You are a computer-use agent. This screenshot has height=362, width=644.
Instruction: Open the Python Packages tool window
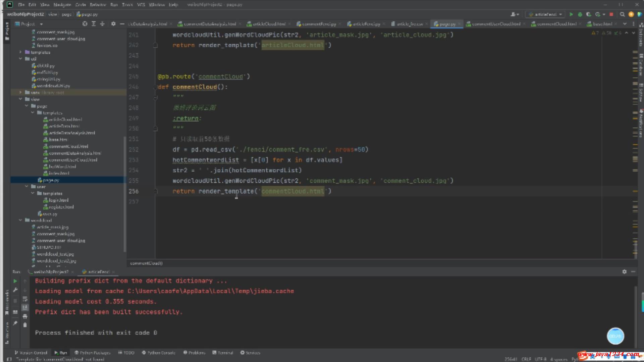tap(92, 353)
